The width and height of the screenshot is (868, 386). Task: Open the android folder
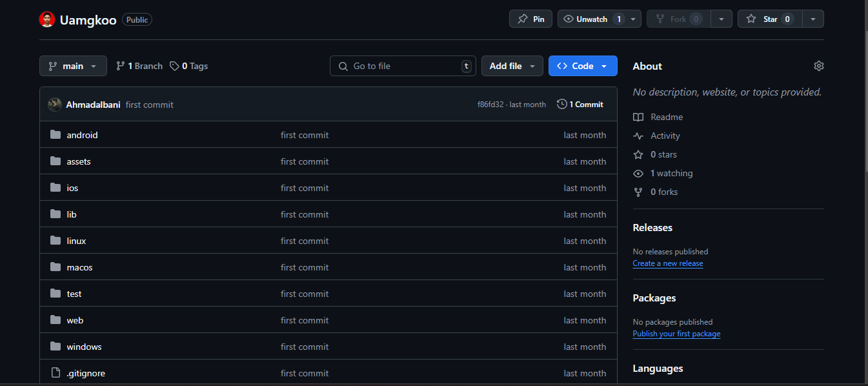[82, 135]
